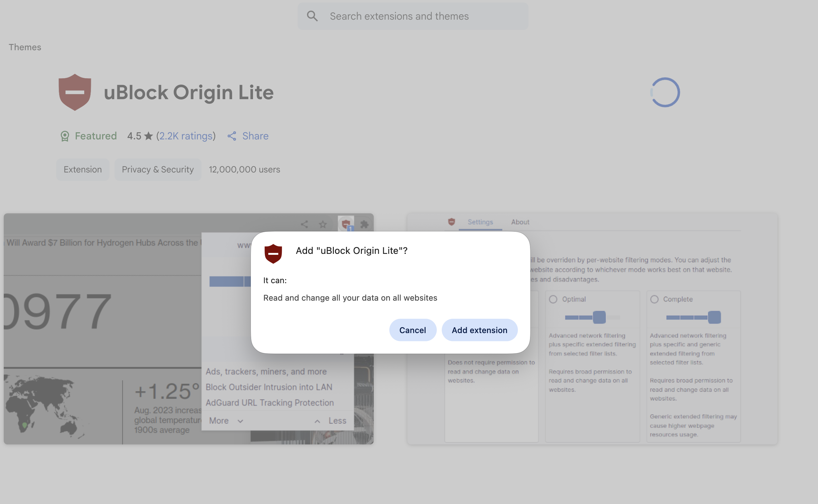Click "Read and change all your data on all websites" text
The width and height of the screenshot is (818, 504).
coord(350,298)
